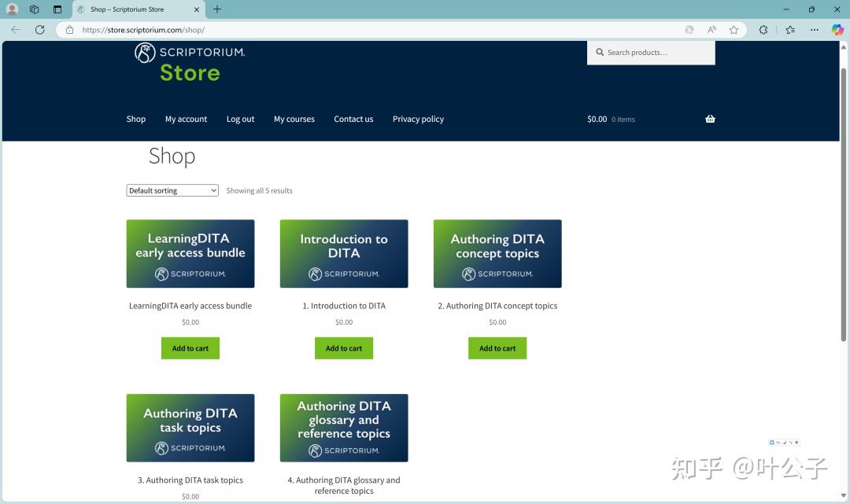Open browser extensions puzzle icon
This screenshot has width=850, height=504.
[x=763, y=30]
